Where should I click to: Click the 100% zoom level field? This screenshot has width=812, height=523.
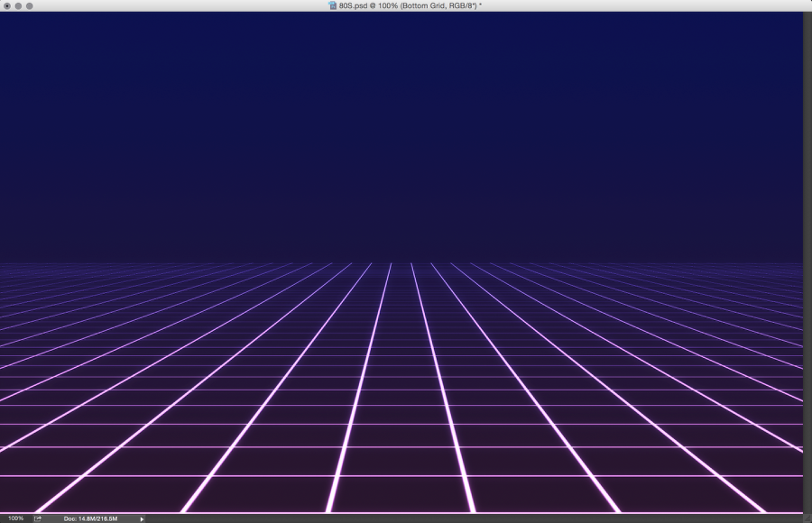tap(15, 518)
